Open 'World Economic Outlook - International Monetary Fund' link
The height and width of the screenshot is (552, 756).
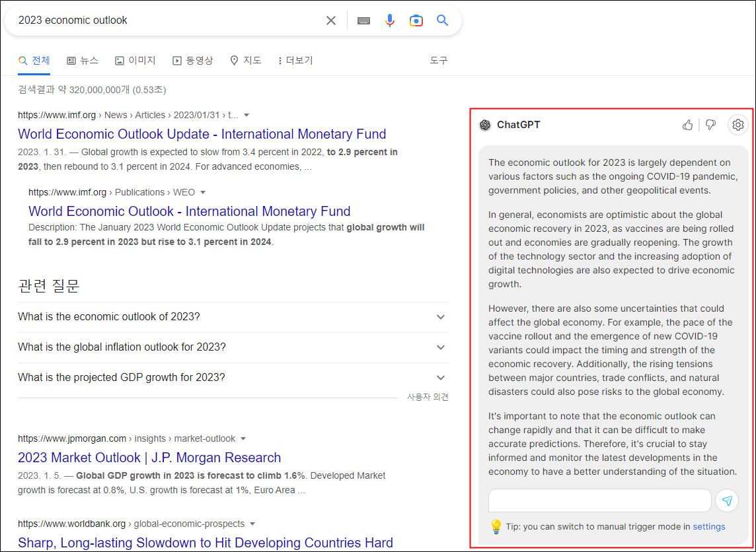click(x=190, y=211)
